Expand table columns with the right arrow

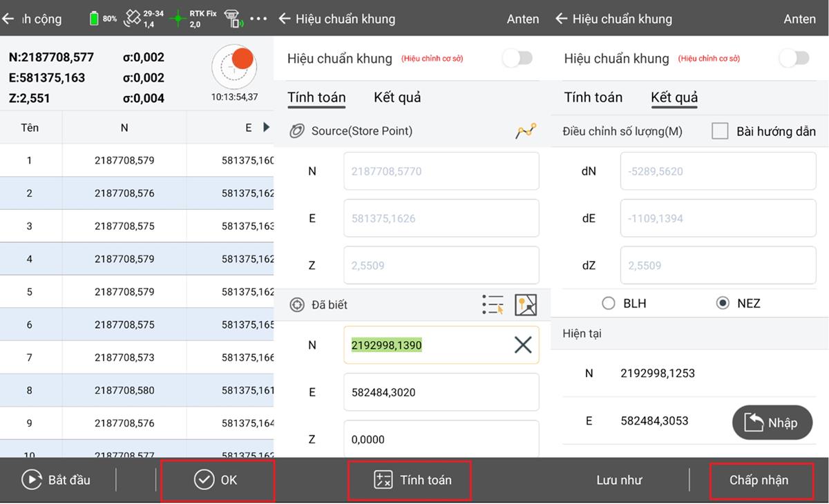tap(267, 128)
